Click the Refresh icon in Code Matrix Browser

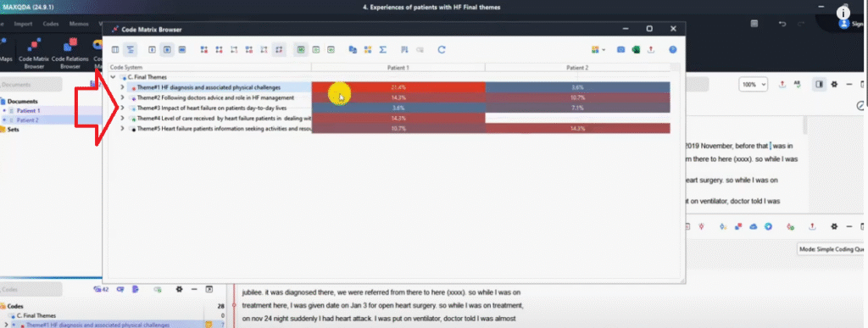coord(441,50)
